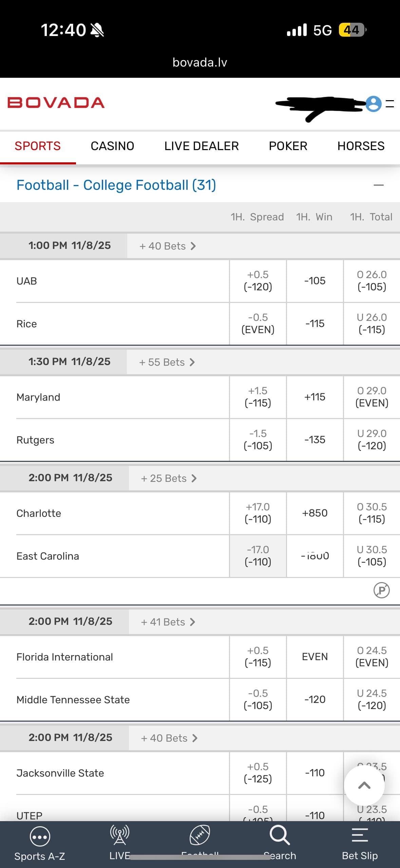Viewport: 400px width, 868px height.
Task: Tap the scroll-to-top arrow button
Action: [364, 785]
